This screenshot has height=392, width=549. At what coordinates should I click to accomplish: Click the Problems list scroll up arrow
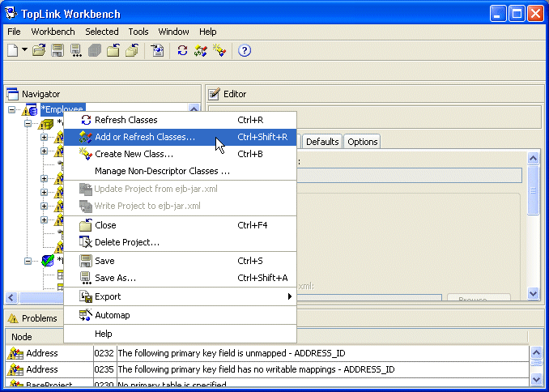(x=536, y=352)
